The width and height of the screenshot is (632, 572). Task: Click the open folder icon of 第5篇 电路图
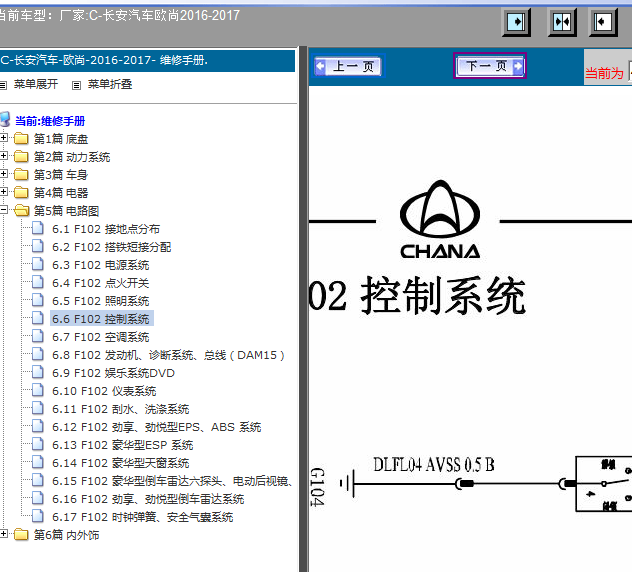(x=22, y=210)
